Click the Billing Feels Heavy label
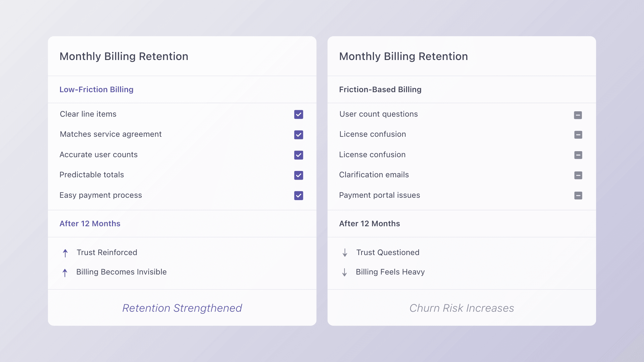644x362 pixels. (x=390, y=272)
